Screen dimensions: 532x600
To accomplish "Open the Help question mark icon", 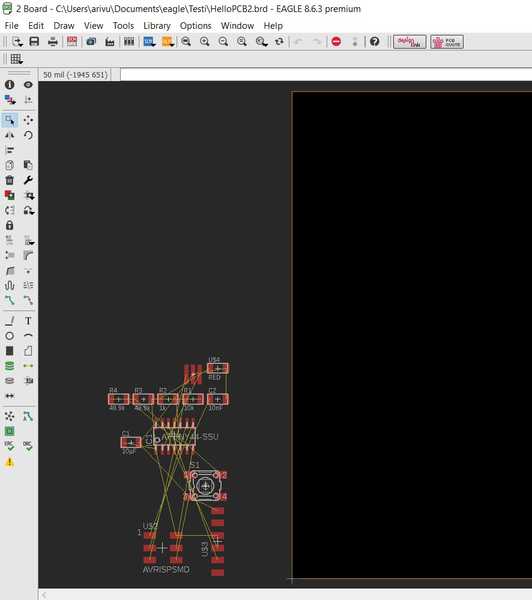I will coord(374,41).
